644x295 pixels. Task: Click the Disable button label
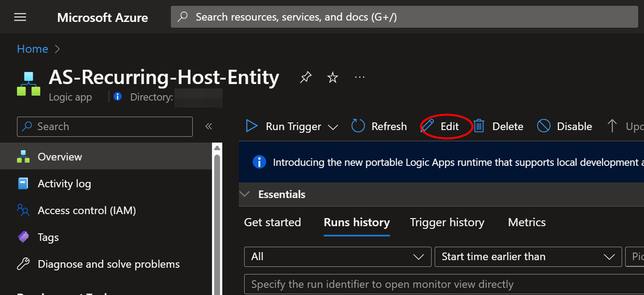tap(574, 126)
